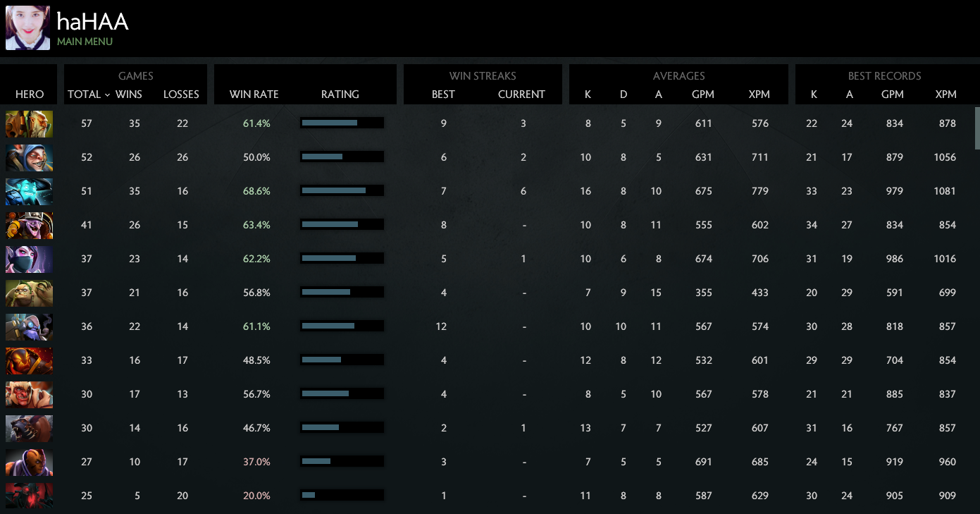Click the haHAA profile avatar
The image size is (980, 514).
click(27, 27)
